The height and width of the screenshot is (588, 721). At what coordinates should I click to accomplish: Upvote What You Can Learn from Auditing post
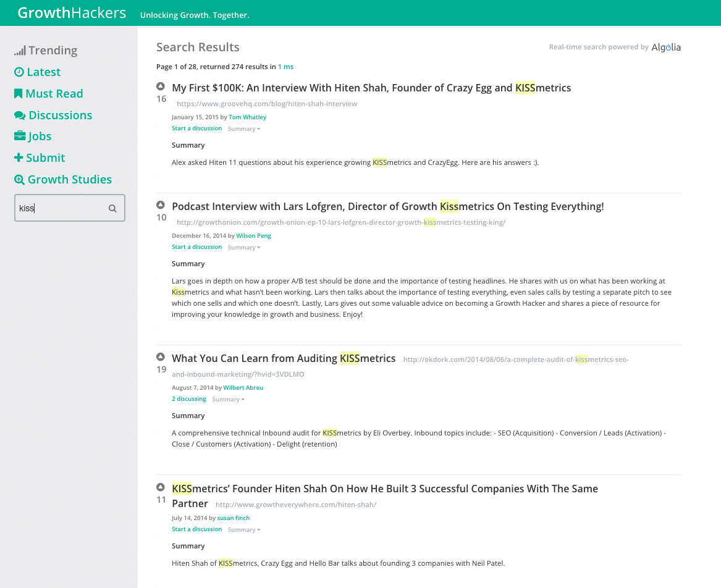click(x=161, y=356)
